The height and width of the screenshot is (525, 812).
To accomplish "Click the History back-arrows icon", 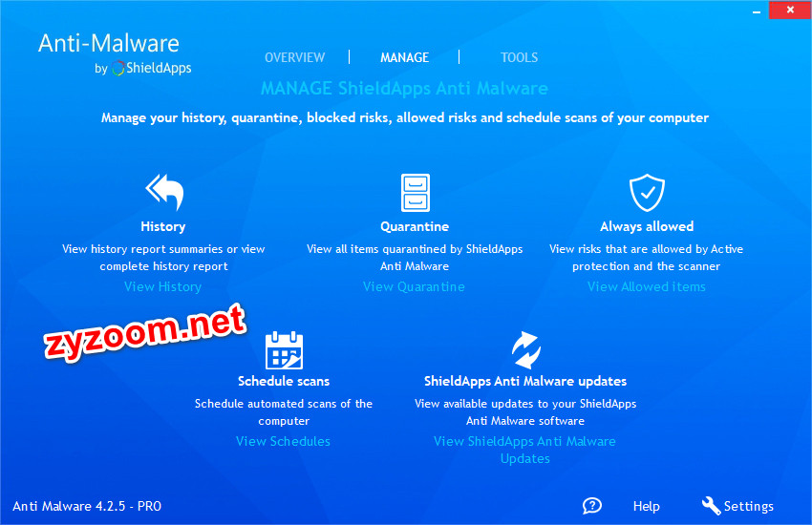I will tap(164, 192).
